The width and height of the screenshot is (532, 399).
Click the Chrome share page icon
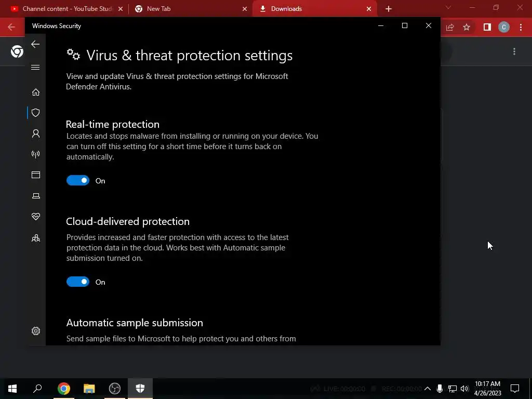(x=450, y=27)
